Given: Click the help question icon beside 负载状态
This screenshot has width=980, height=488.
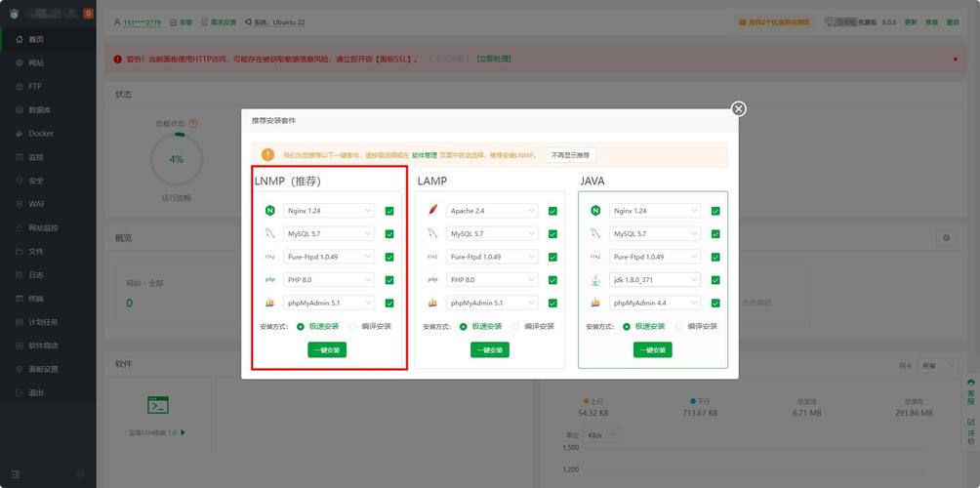Looking at the screenshot, I should 193,124.
